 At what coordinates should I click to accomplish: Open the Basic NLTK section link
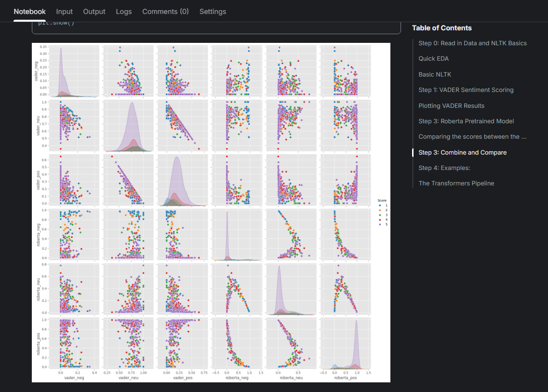435,75
